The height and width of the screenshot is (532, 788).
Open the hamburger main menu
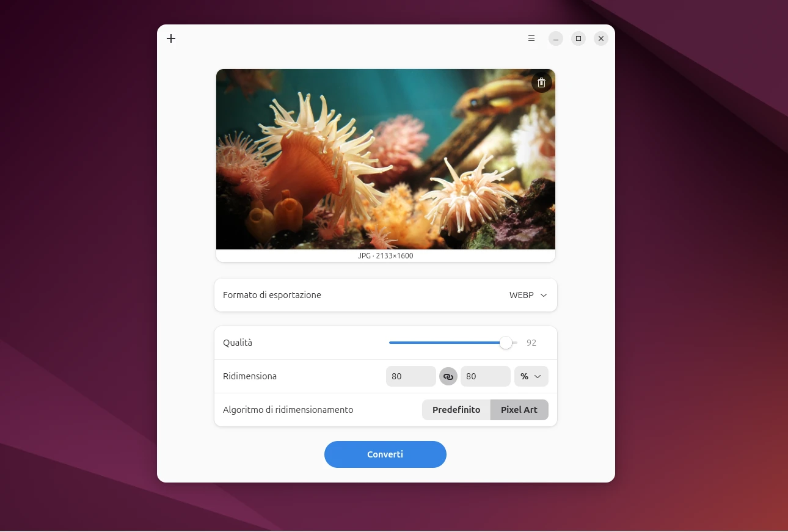(531, 38)
